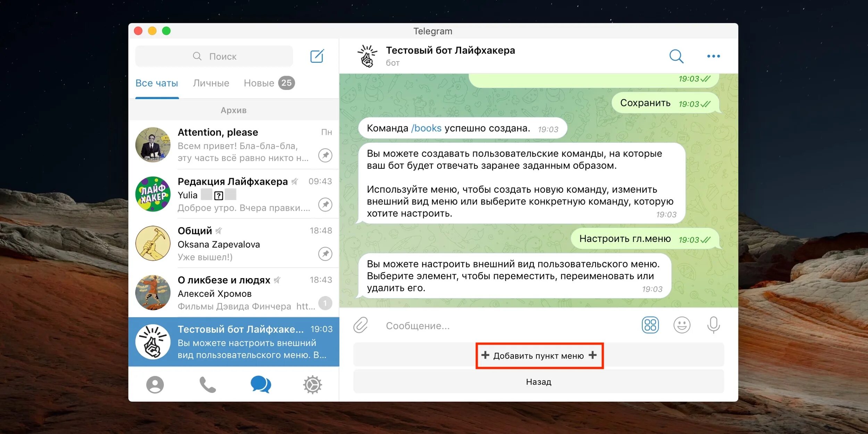Expand the Архив section
This screenshot has height=434, width=868.
click(x=233, y=110)
